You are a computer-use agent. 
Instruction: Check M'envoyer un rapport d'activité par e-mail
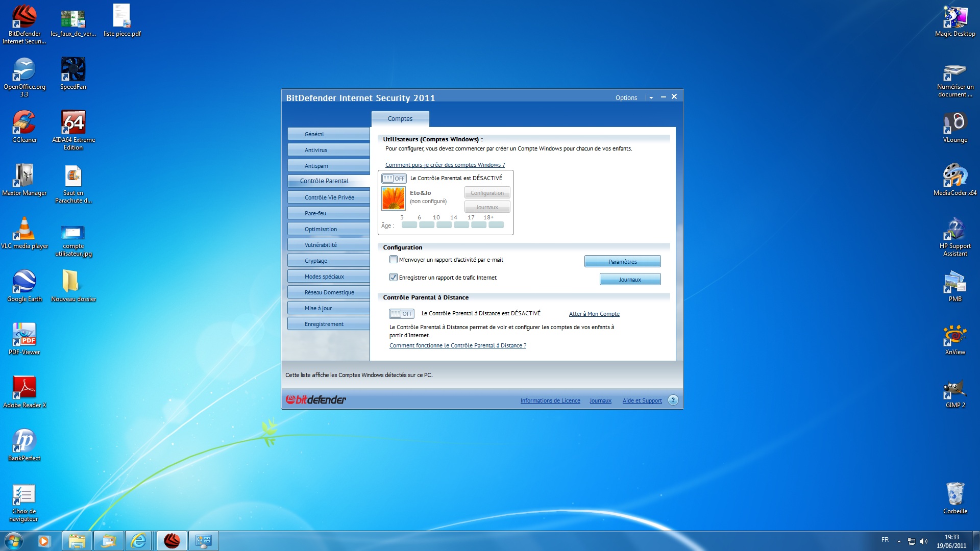[x=393, y=259]
